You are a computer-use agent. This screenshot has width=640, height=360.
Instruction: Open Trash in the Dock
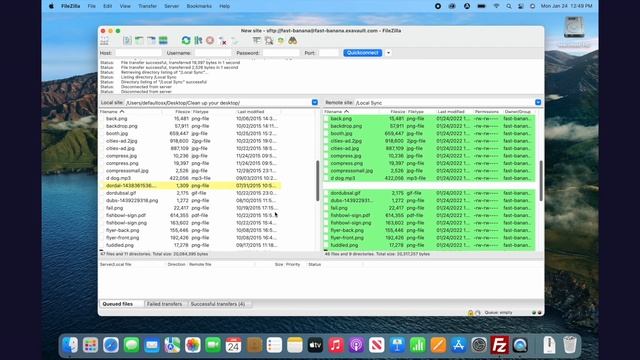tap(570, 345)
